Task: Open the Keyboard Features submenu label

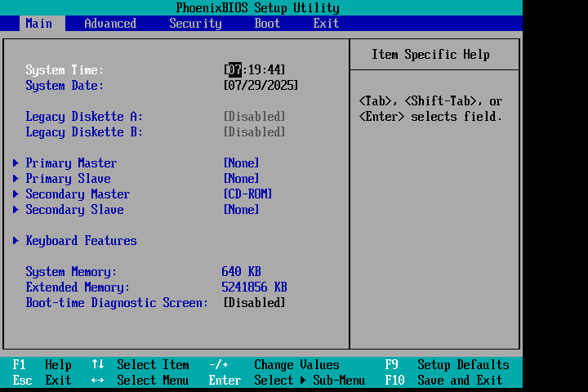Action: click(x=81, y=241)
